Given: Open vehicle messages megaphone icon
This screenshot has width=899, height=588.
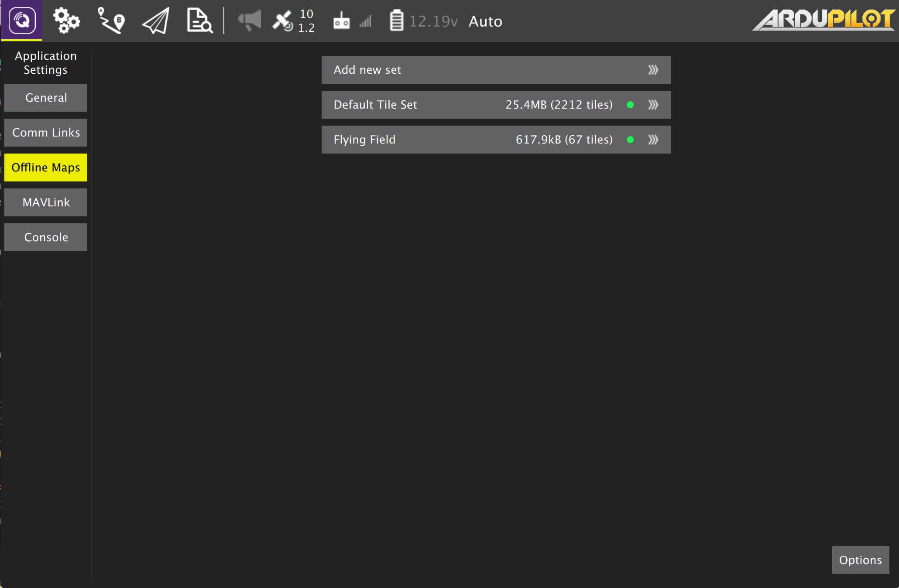Looking at the screenshot, I should coord(249,21).
